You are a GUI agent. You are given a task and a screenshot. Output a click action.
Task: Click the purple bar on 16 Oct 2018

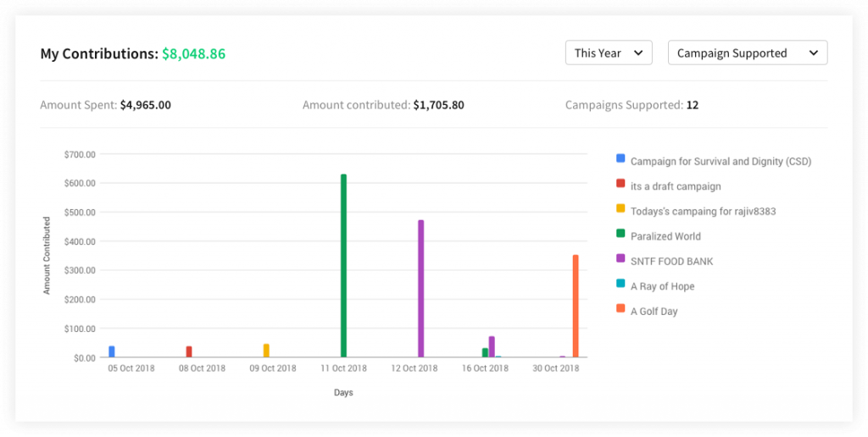492,346
